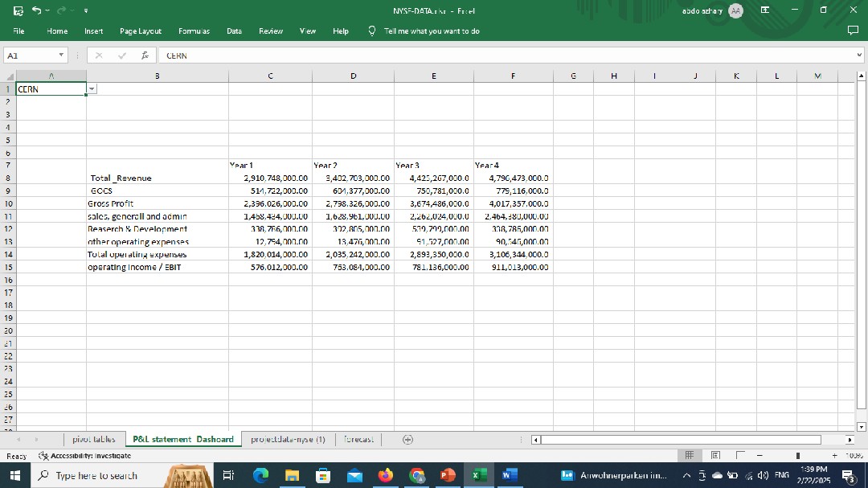Expand the formula bar with the chevron
Screen dimensions: 868x488
coord(859,56)
